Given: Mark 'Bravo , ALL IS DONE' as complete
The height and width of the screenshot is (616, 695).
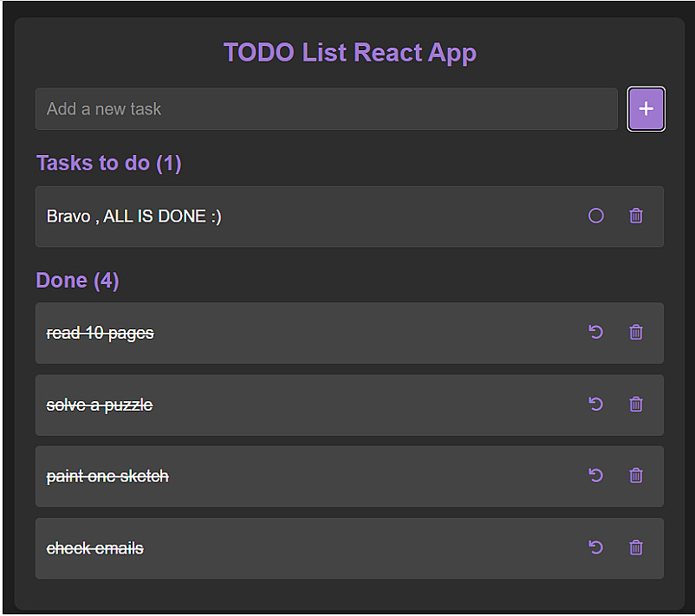Looking at the screenshot, I should 595,216.
